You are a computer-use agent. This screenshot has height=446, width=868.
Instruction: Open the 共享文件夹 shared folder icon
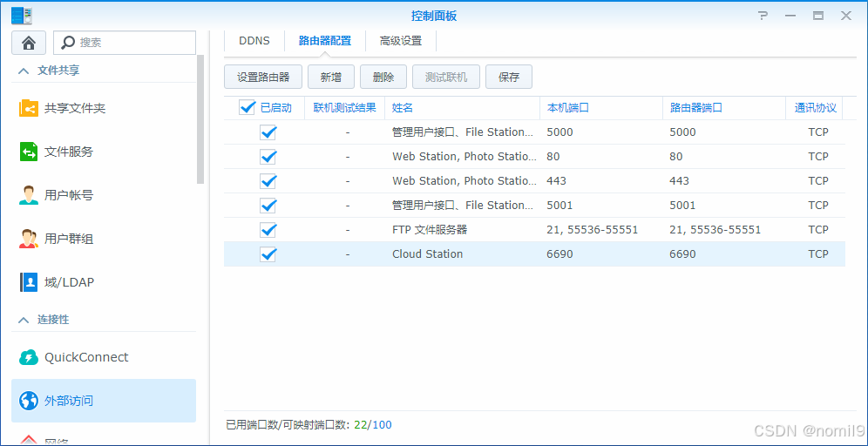29,109
